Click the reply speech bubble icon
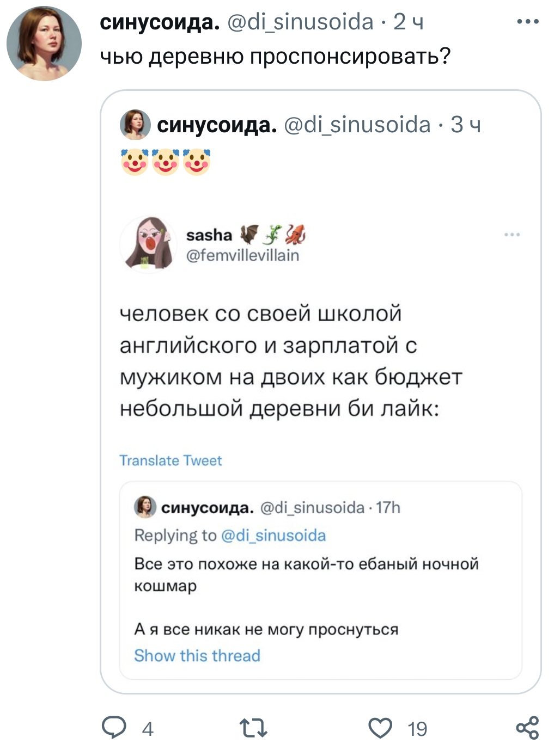Viewport: 554px width, 756px height. click(x=114, y=728)
